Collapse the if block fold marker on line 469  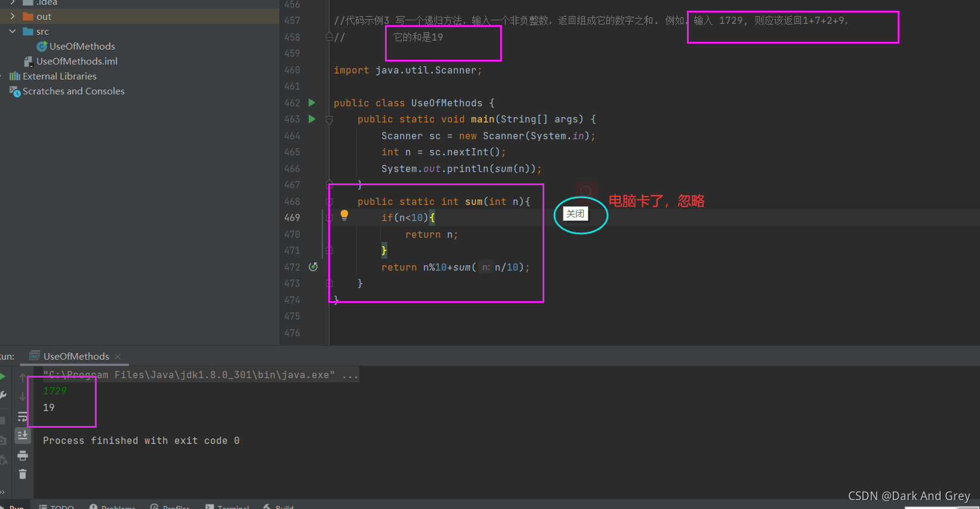tap(329, 218)
